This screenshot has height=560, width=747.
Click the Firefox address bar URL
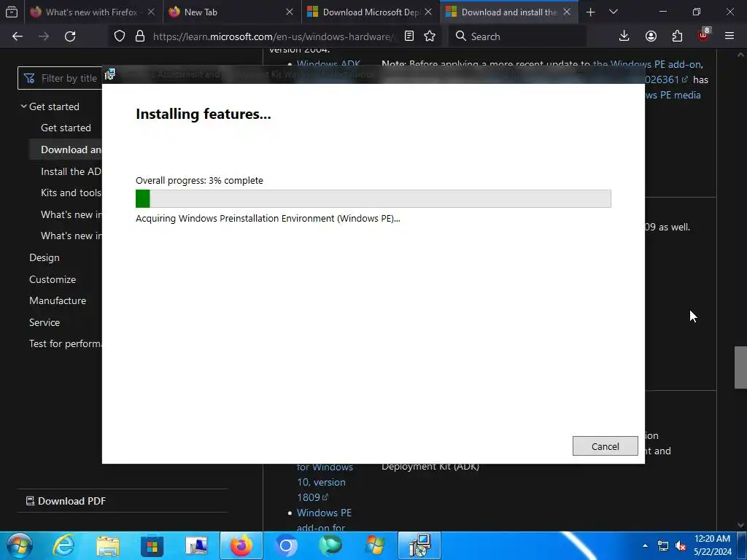click(x=274, y=36)
